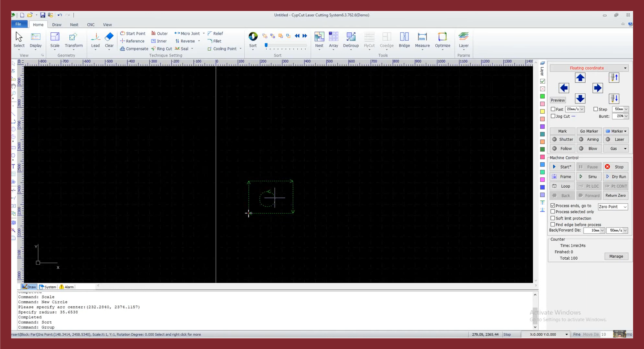Lower the Z axis head icon

[x=614, y=98]
